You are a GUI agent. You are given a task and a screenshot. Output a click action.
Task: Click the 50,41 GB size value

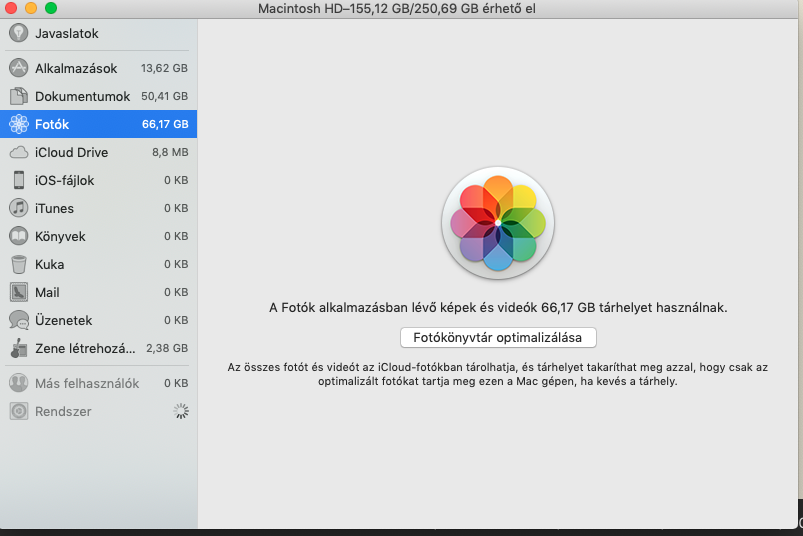(164, 96)
